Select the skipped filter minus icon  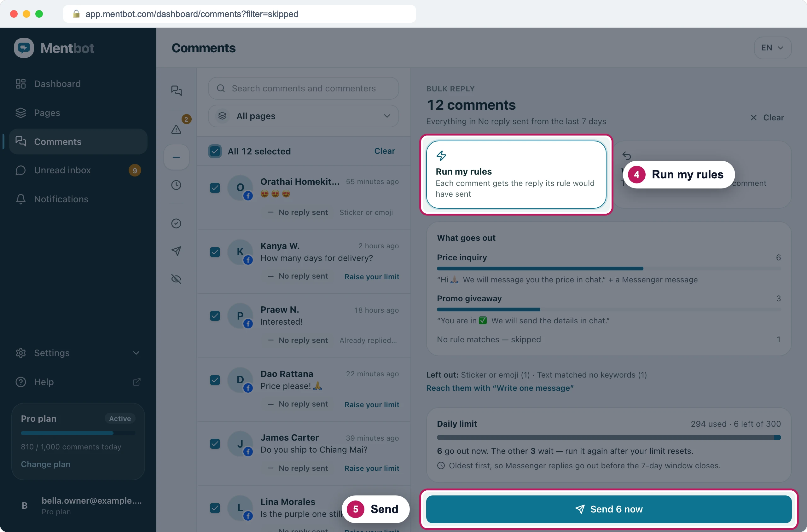pos(176,157)
